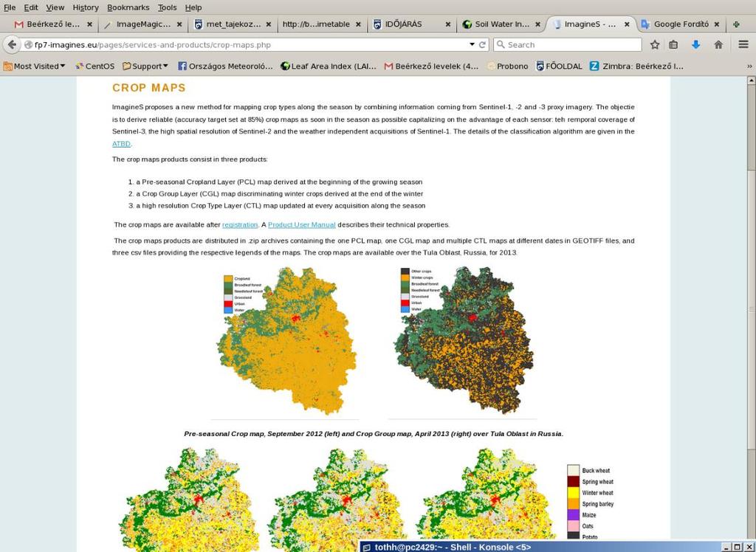The height and width of the screenshot is (552, 756).
Task: Open the hamburger menu icon
Action: pyautogui.click(x=743, y=45)
